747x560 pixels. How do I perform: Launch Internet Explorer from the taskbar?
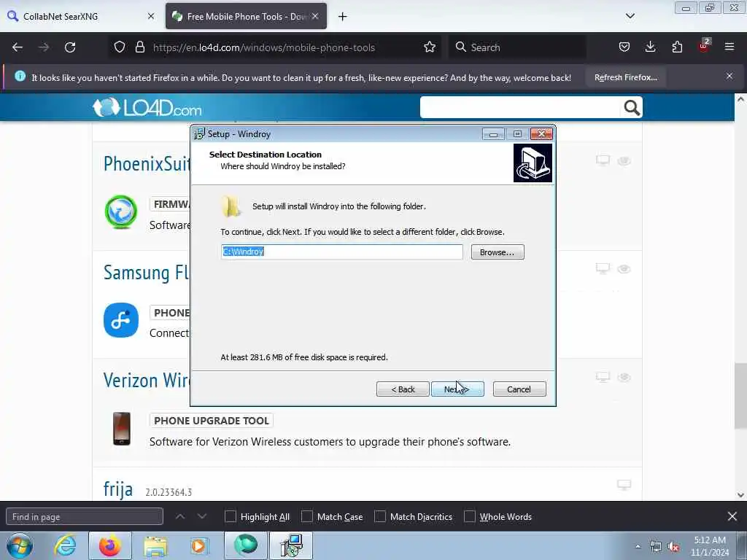[65, 545]
